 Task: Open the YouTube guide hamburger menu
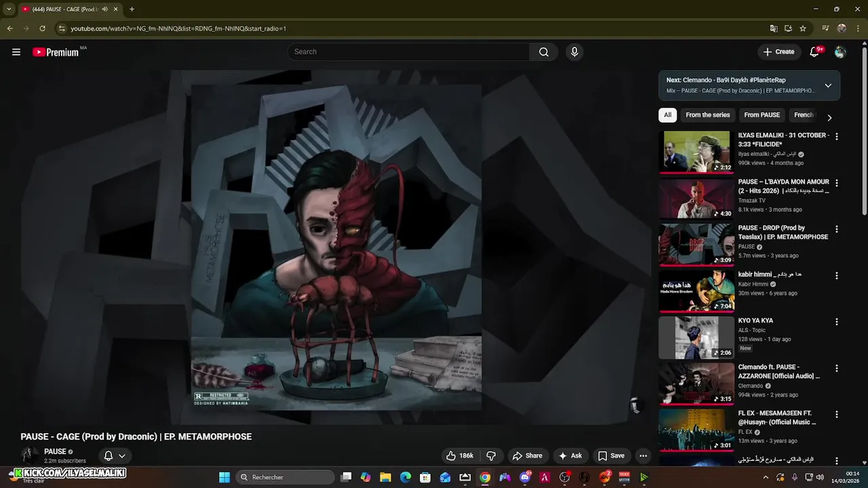16,52
